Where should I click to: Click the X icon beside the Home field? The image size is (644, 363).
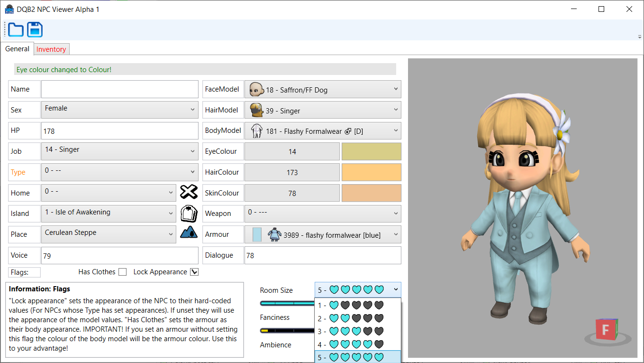click(x=189, y=193)
